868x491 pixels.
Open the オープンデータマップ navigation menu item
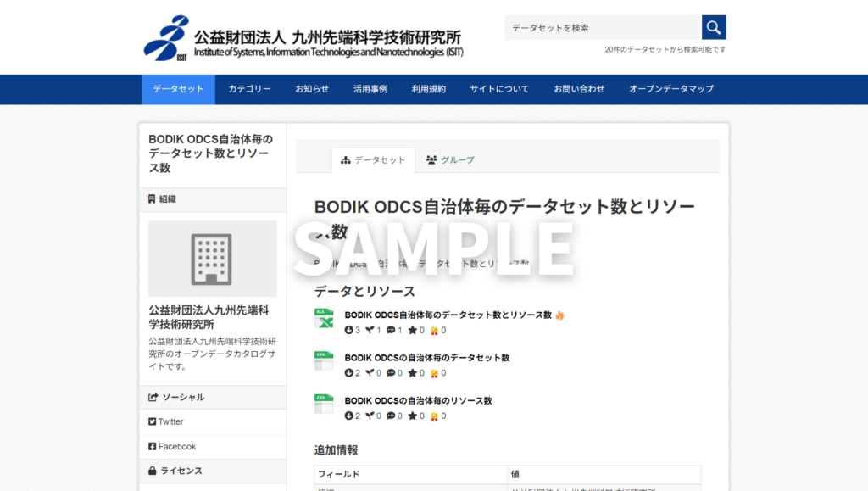tap(671, 89)
